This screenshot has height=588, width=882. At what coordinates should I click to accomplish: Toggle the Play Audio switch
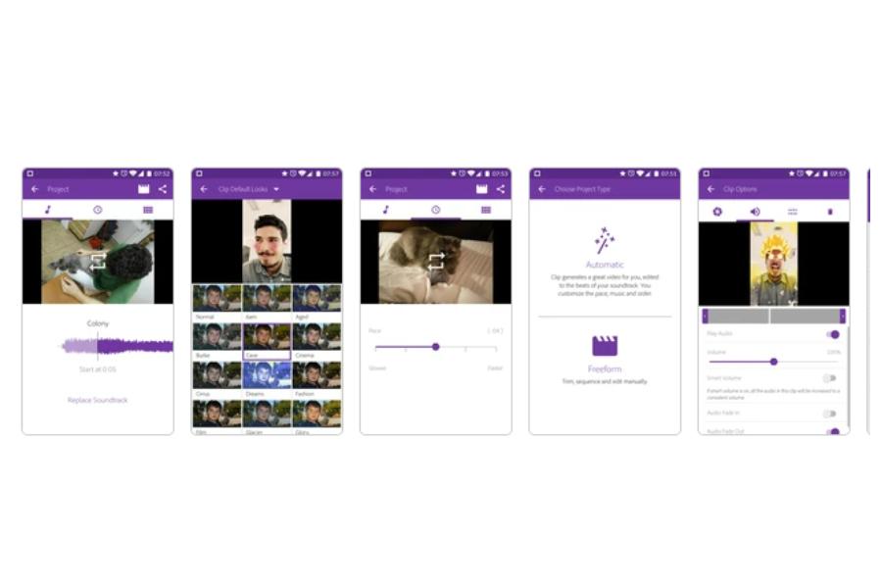point(832,334)
